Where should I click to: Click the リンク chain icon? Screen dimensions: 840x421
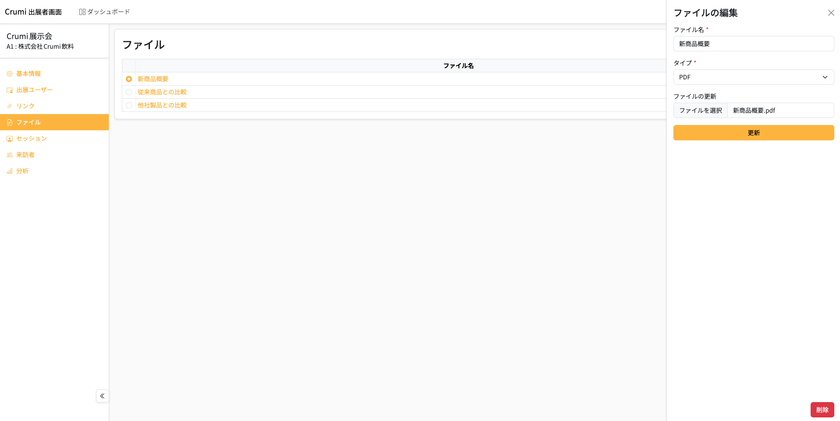click(10, 106)
